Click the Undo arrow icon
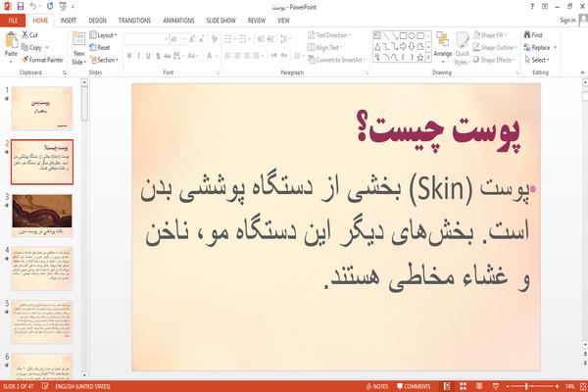588x392 pixels. coord(33,6)
